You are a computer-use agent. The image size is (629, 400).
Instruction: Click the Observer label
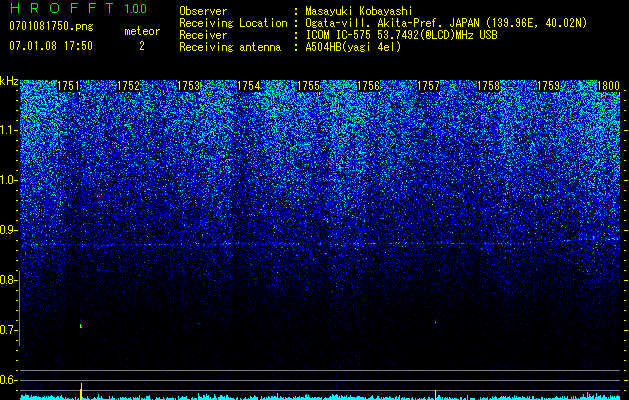pos(203,11)
